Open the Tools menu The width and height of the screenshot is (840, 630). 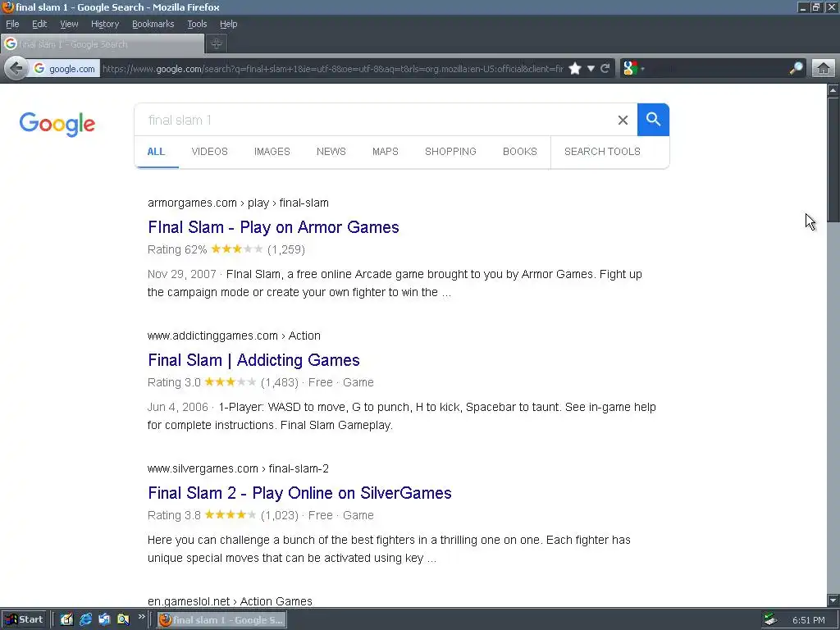[197, 24]
